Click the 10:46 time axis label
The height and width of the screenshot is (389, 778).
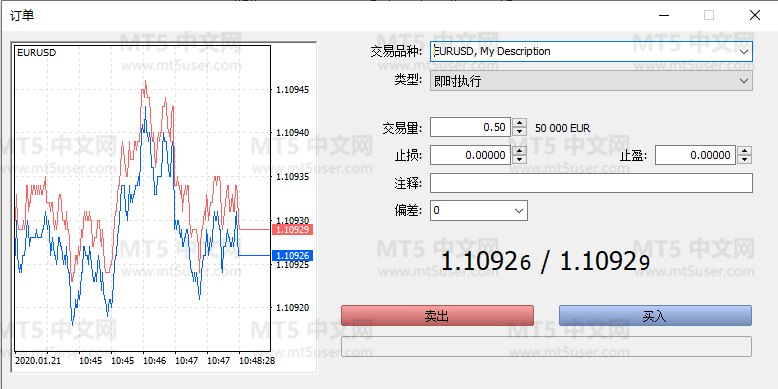[155, 361]
